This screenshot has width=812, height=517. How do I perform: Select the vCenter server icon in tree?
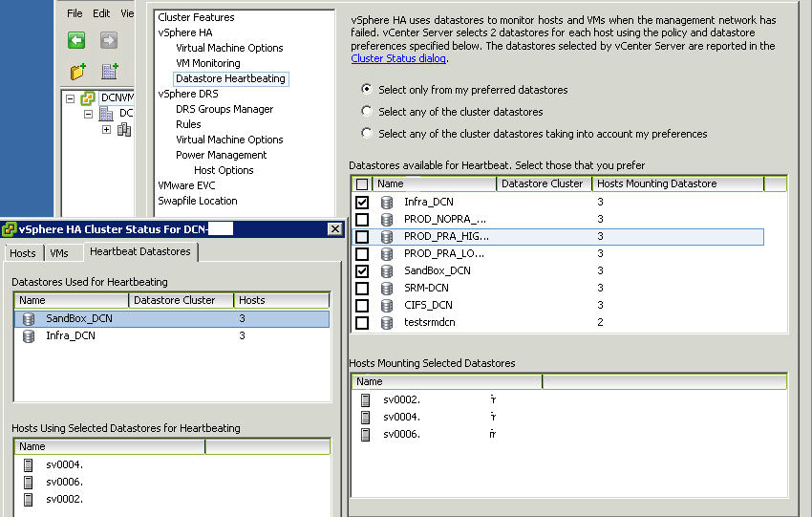tap(88, 97)
